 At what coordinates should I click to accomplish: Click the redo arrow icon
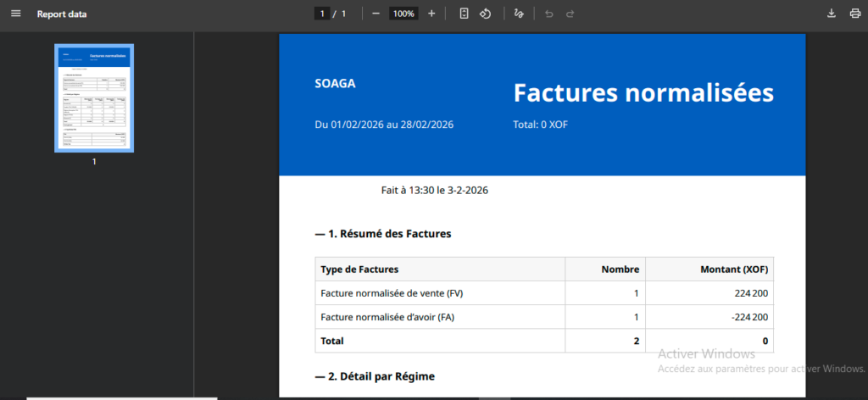pyautogui.click(x=570, y=14)
